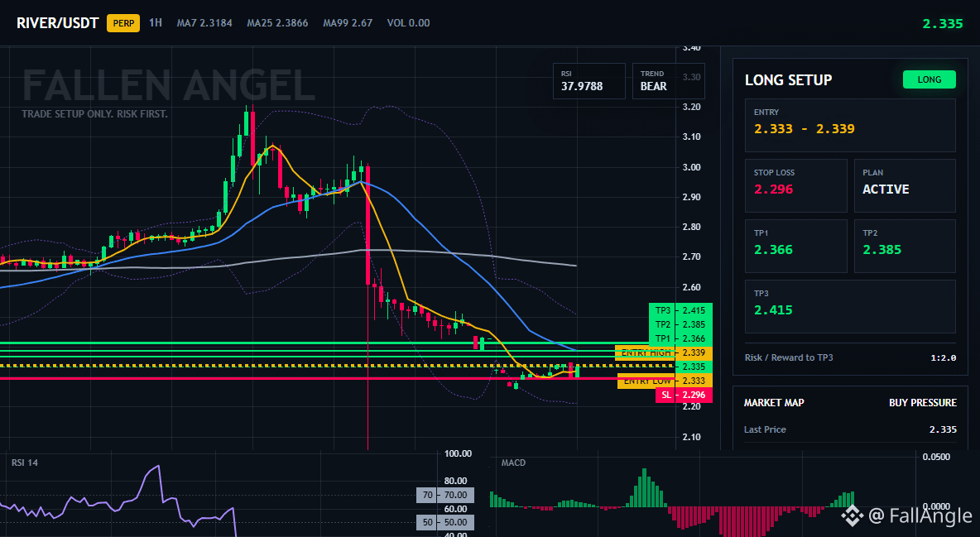Click the current price 2.335 axis tag
The height and width of the screenshot is (537, 980).
pos(694,367)
